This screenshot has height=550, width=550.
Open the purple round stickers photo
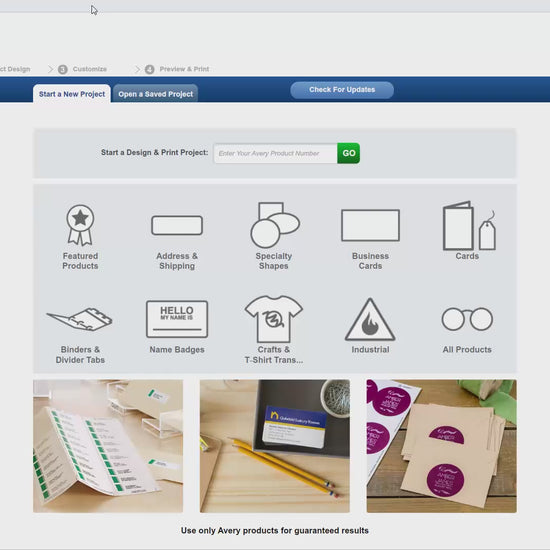tap(442, 446)
